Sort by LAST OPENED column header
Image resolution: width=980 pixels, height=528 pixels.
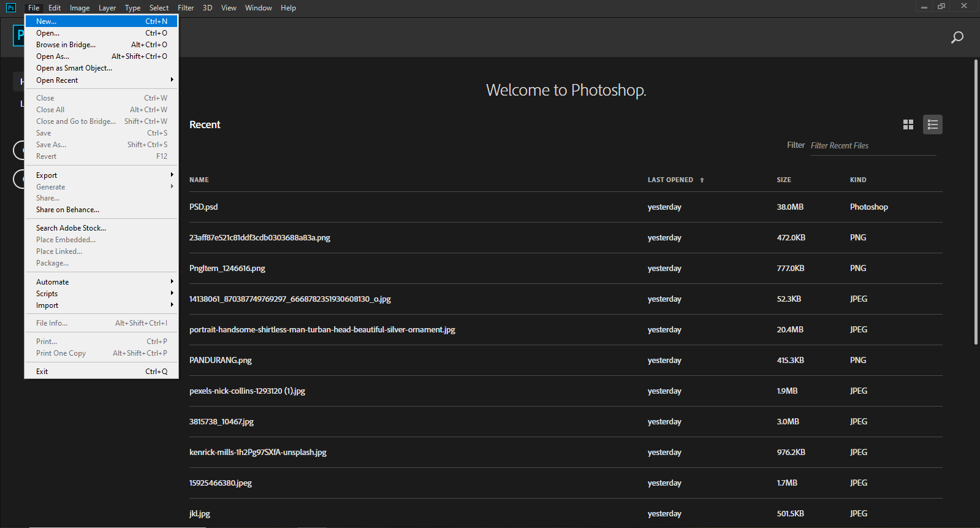tap(670, 180)
